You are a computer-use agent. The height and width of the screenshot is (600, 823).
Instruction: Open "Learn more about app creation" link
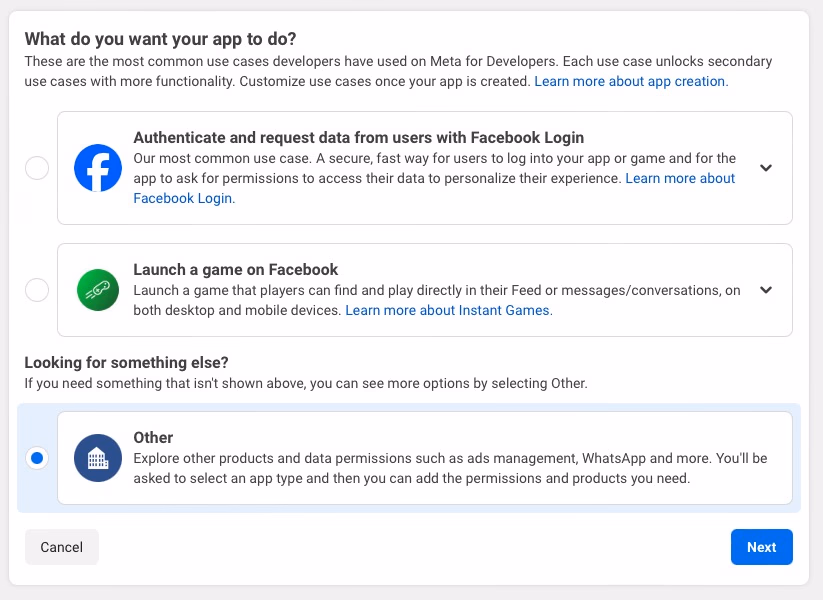click(x=629, y=81)
